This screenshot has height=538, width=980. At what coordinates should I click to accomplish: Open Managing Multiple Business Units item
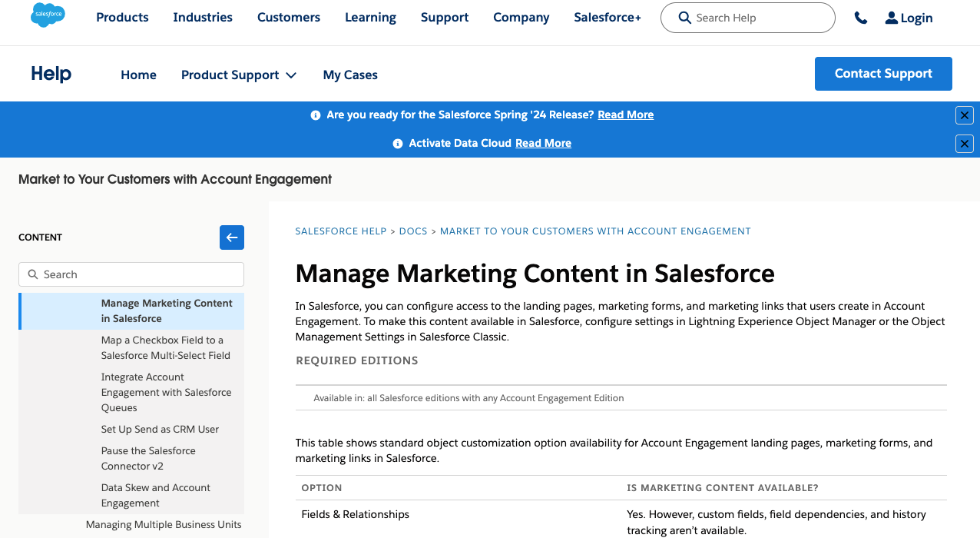164,525
